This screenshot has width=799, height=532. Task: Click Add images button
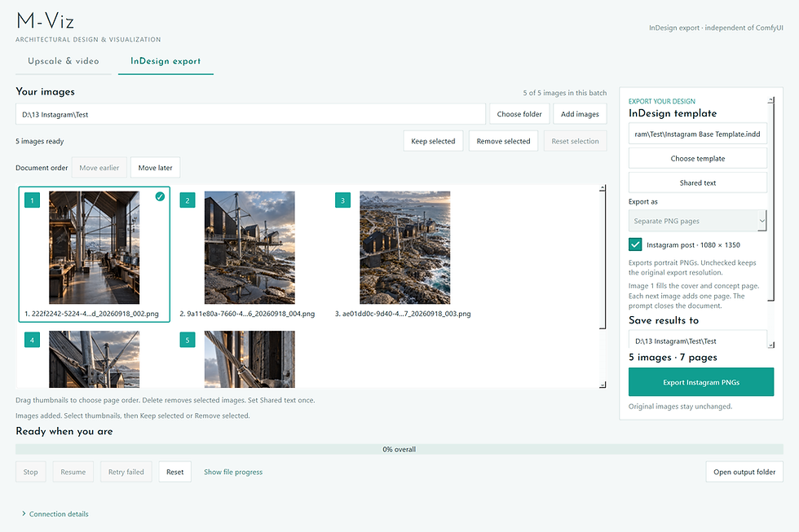(x=580, y=114)
